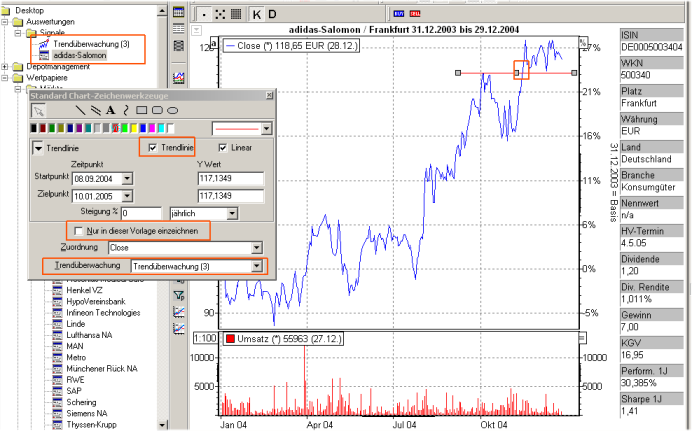
Task: Click the Steigung % input field
Action: (141, 214)
